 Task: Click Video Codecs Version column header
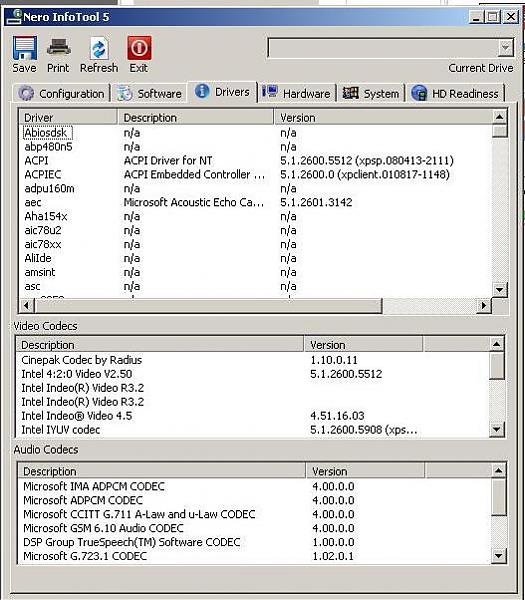click(x=363, y=345)
